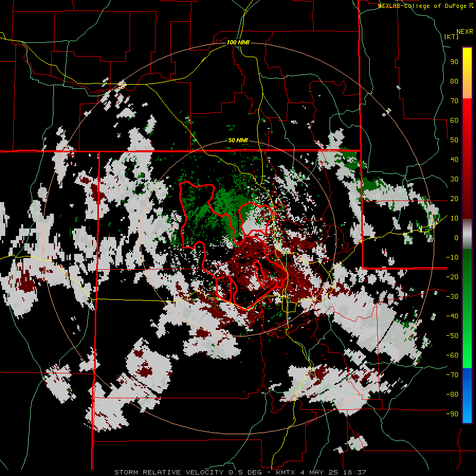Click the "0" scale value
This screenshot has height=476, width=476.
tap(456, 237)
